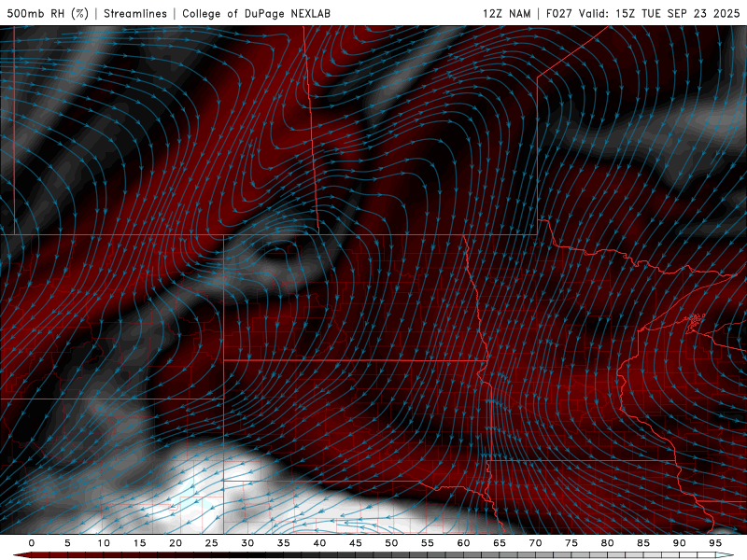Click the colorbar label '95'
The width and height of the screenshot is (747, 560).
(x=715, y=543)
